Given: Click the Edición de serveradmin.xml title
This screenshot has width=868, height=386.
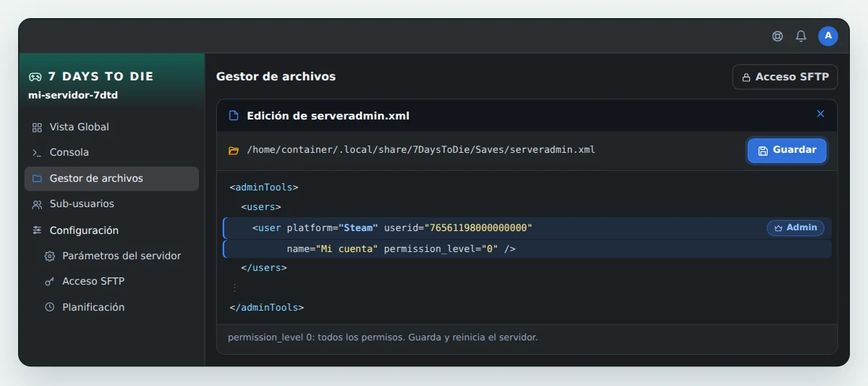Looking at the screenshot, I should (x=328, y=116).
